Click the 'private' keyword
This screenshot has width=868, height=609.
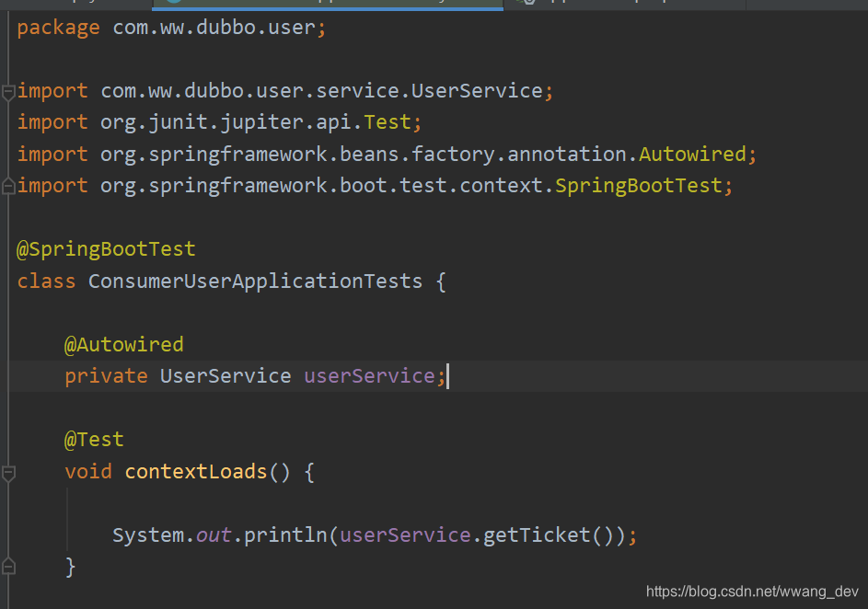point(106,376)
